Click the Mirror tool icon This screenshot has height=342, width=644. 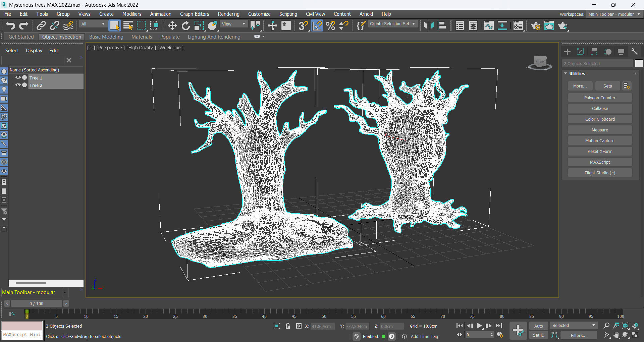[x=429, y=26]
